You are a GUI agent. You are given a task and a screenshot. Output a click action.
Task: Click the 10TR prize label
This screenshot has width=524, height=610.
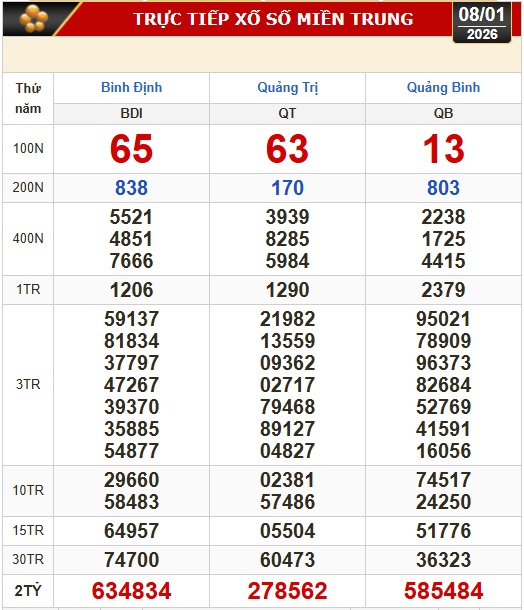28,490
